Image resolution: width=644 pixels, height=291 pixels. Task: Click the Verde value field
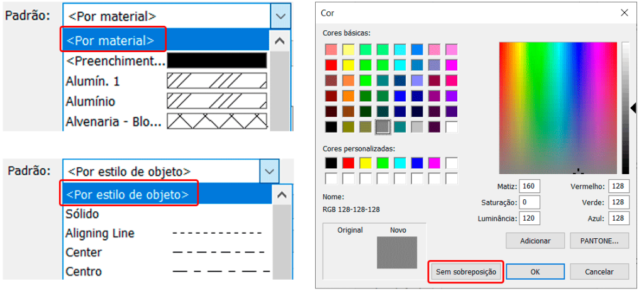pos(619,202)
